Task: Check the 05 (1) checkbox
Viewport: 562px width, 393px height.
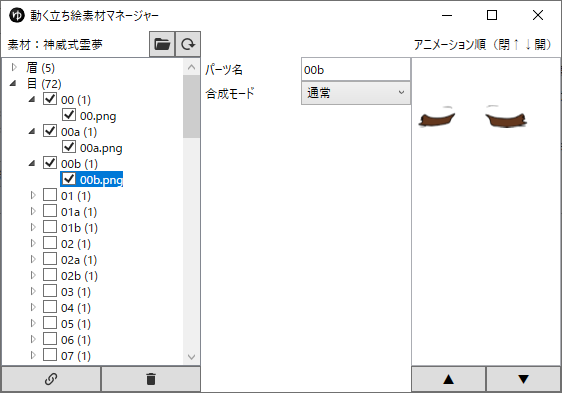Action: (50, 323)
